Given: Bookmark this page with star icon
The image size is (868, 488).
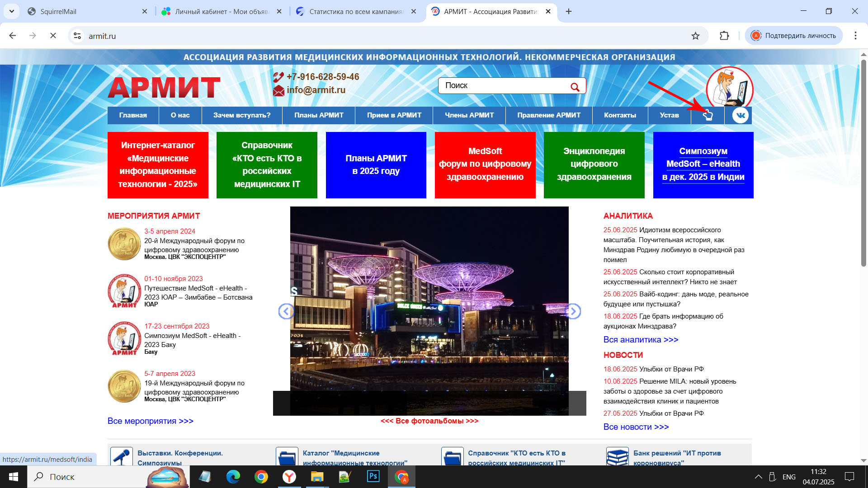Looking at the screenshot, I should coord(695,36).
